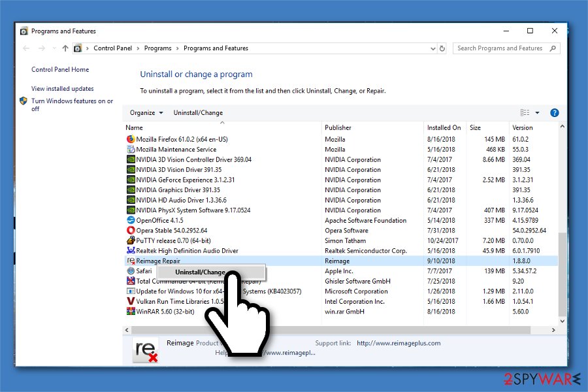Click the 54.0.2952.64 version cell
588x392 pixels.
(x=529, y=231)
